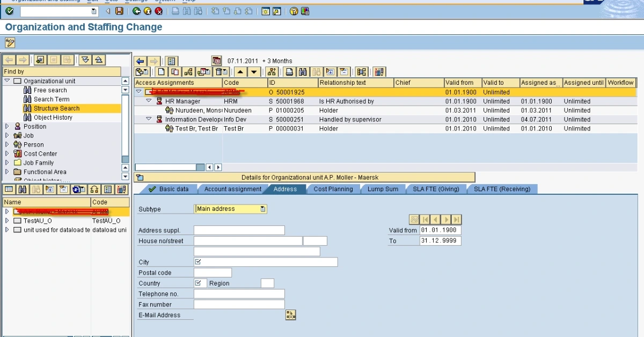Open the SLA FTE (Receiving) tab
The height and width of the screenshot is (337, 644).
tap(502, 189)
